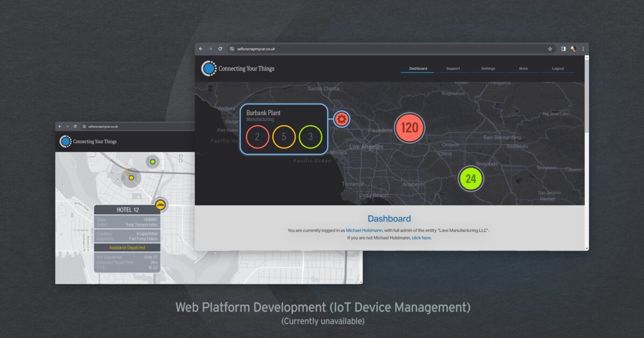Click the yellow circle showing 5 in Burbank Plant
This screenshot has height=338, width=644.
[x=284, y=137]
